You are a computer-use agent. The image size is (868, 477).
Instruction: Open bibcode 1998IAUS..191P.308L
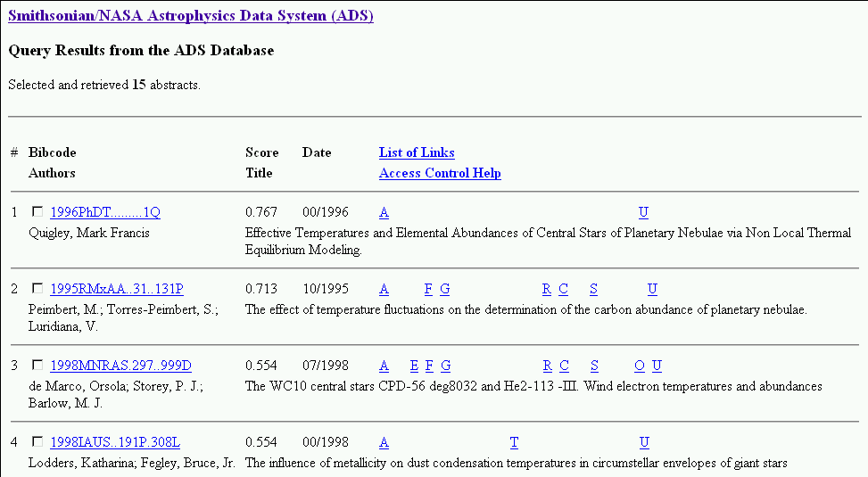click(x=115, y=442)
